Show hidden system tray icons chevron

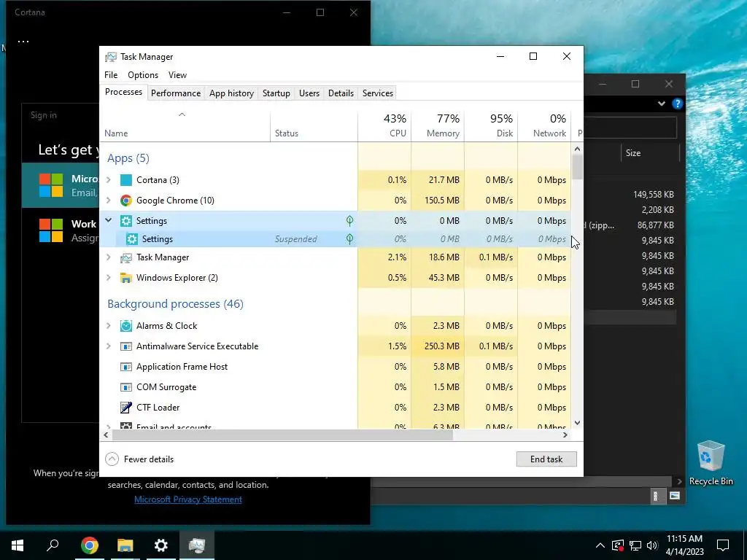pos(600,545)
